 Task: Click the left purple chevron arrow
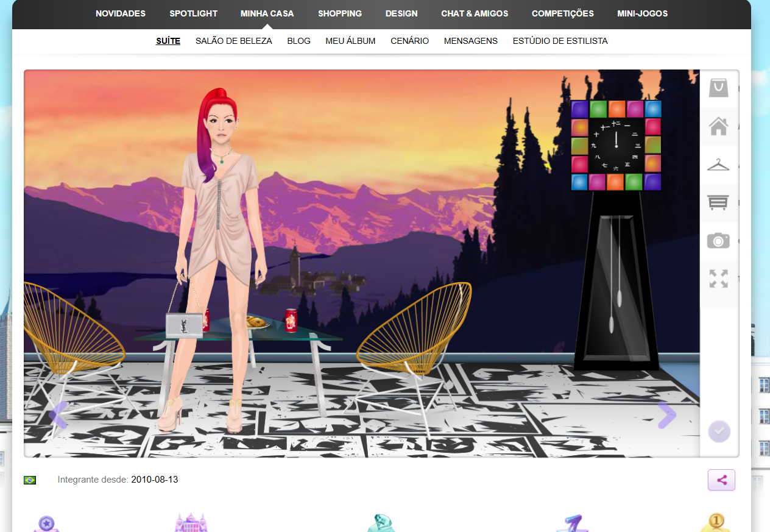pyautogui.click(x=57, y=415)
